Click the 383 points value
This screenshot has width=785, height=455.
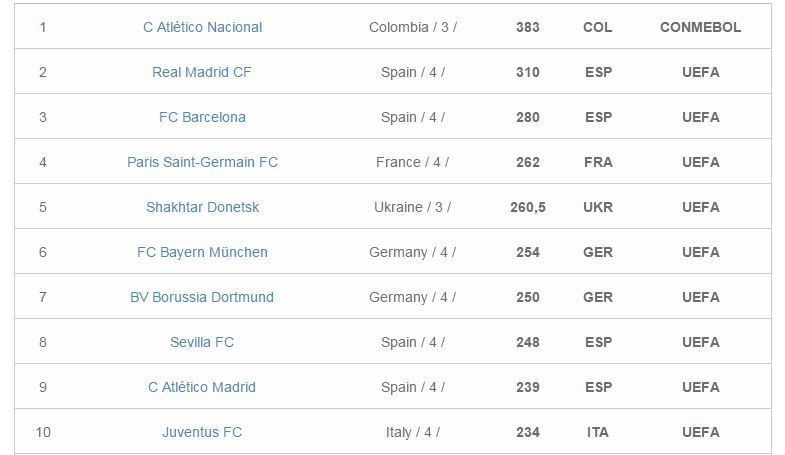(527, 27)
